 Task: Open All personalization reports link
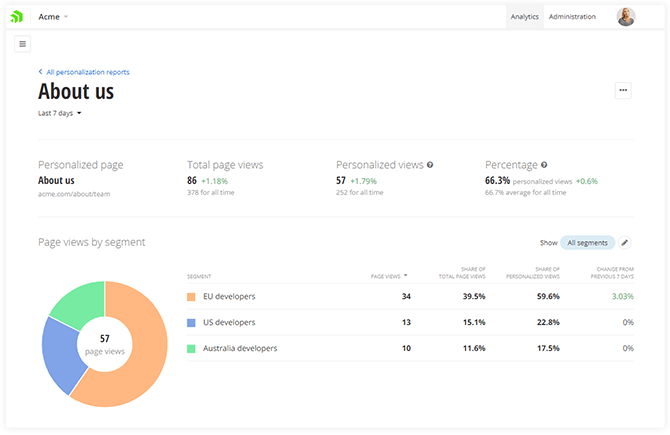(x=88, y=72)
